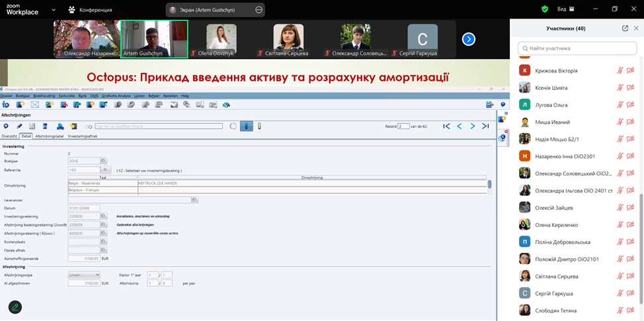Click the floppy disk save icon
This screenshot has height=321, width=644.
click(x=32, y=126)
